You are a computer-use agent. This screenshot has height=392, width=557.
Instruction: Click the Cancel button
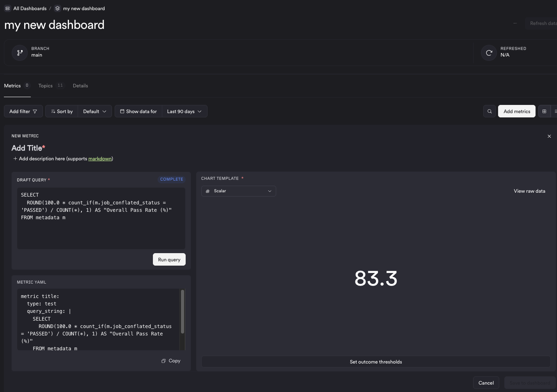(x=486, y=383)
